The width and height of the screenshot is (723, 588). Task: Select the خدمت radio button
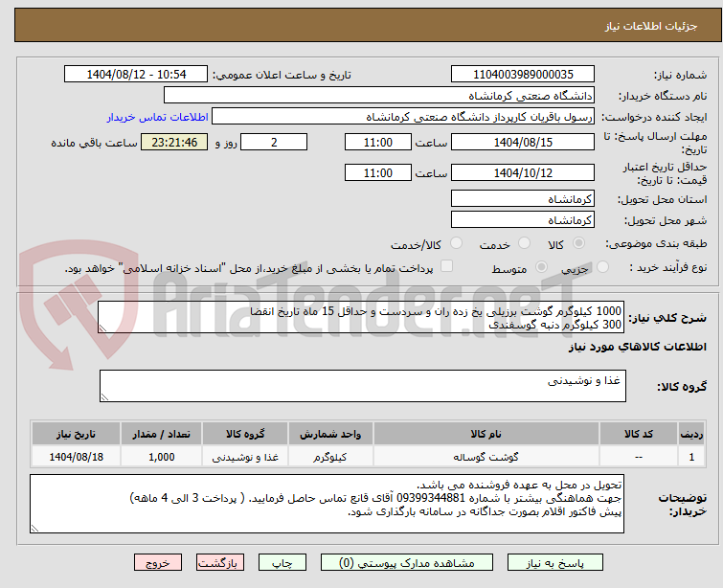(524, 243)
